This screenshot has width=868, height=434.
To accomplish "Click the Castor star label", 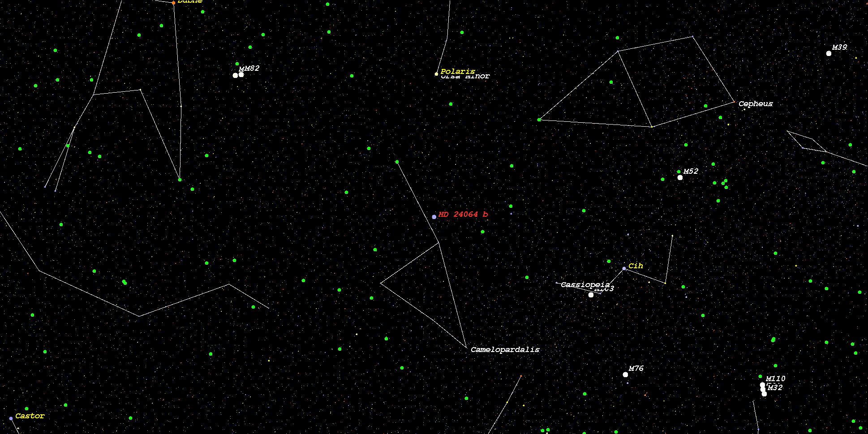I will click(30, 416).
